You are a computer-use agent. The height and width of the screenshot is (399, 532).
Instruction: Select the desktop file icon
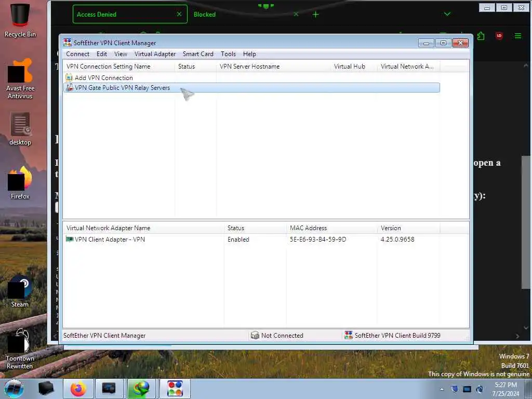pos(20,129)
